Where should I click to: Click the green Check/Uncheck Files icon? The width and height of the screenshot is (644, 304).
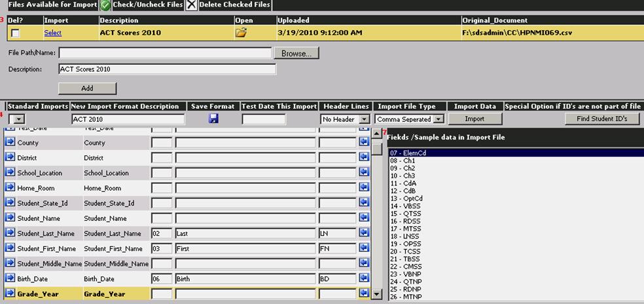click(x=105, y=5)
